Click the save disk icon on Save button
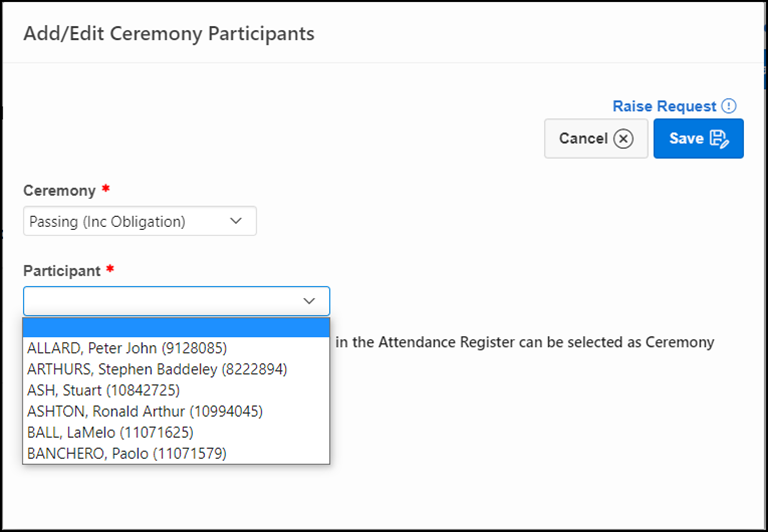Image resolution: width=768 pixels, height=532 pixels. [x=720, y=138]
